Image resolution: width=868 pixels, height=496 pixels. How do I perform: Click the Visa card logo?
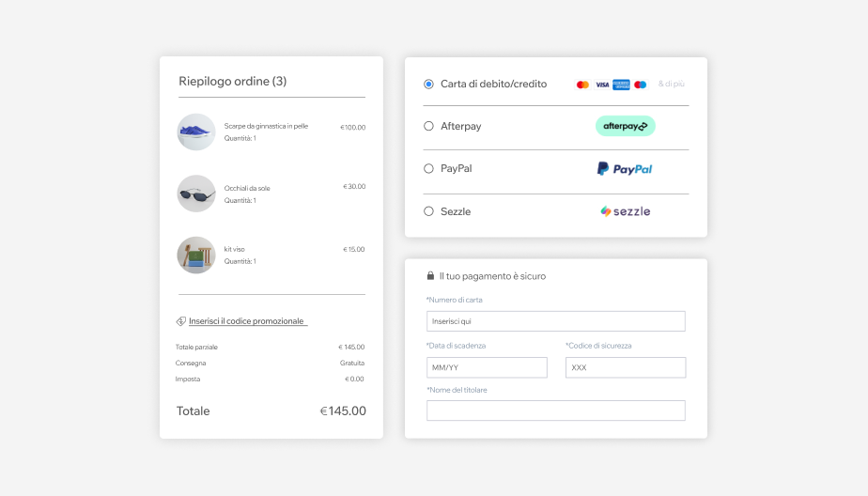click(602, 85)
